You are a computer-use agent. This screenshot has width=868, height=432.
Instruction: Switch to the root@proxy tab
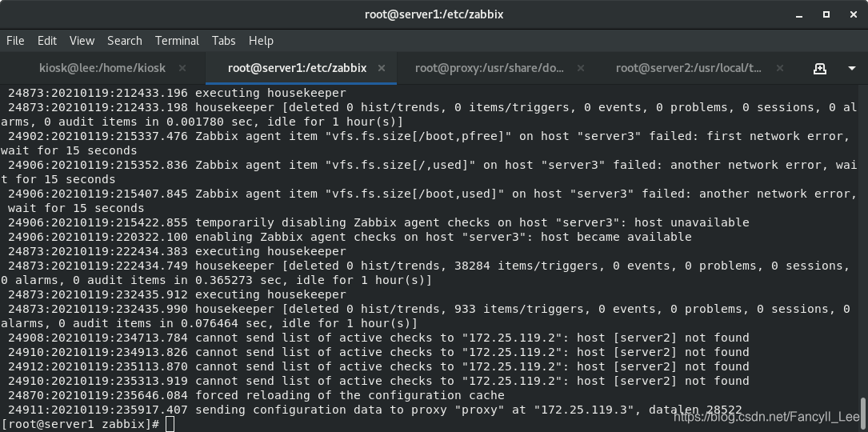(490, 68)
